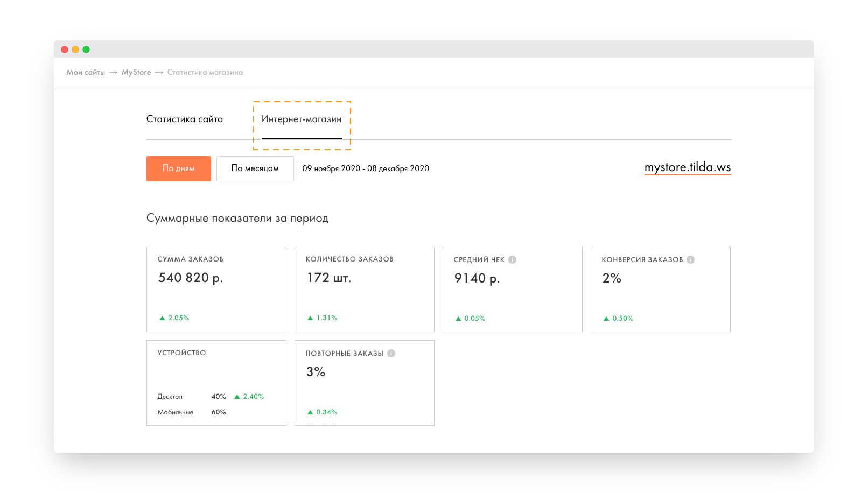Click the Статистика магазина breadcrumb
Image resolution: width=868 pixels, height=493 pixels.
coord(205,72)
